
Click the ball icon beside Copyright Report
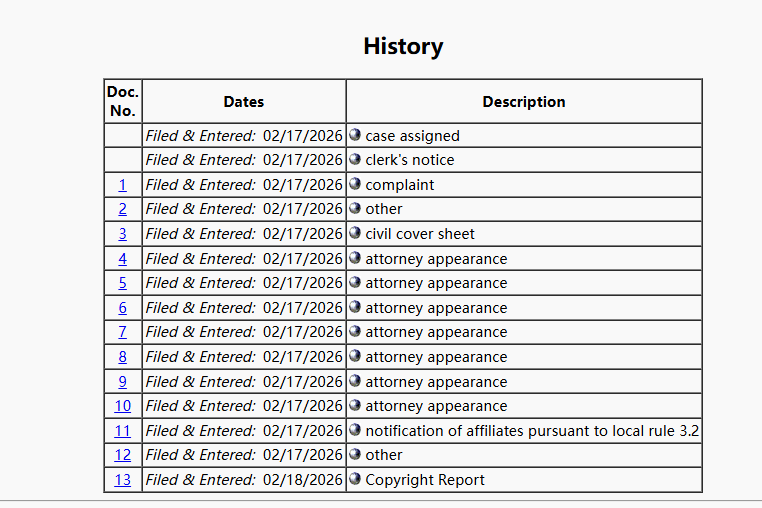coord(355,479)
